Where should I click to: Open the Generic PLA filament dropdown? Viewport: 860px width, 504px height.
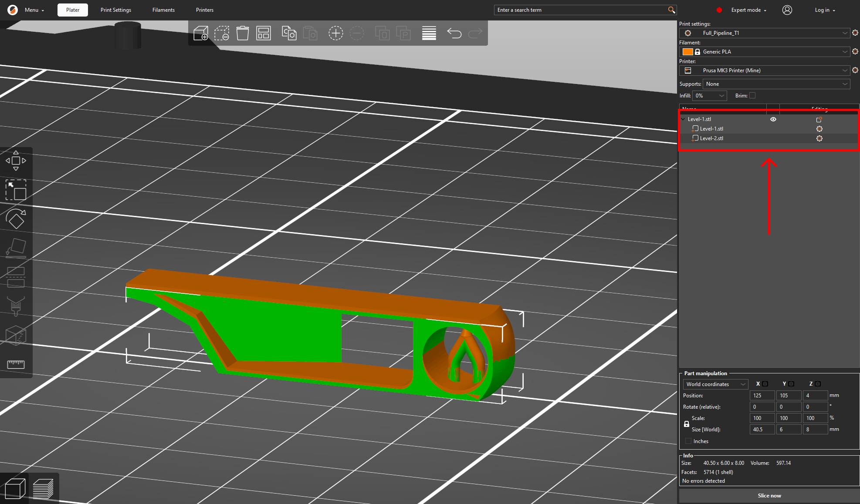pyautogui.click(x=765, y=52)
